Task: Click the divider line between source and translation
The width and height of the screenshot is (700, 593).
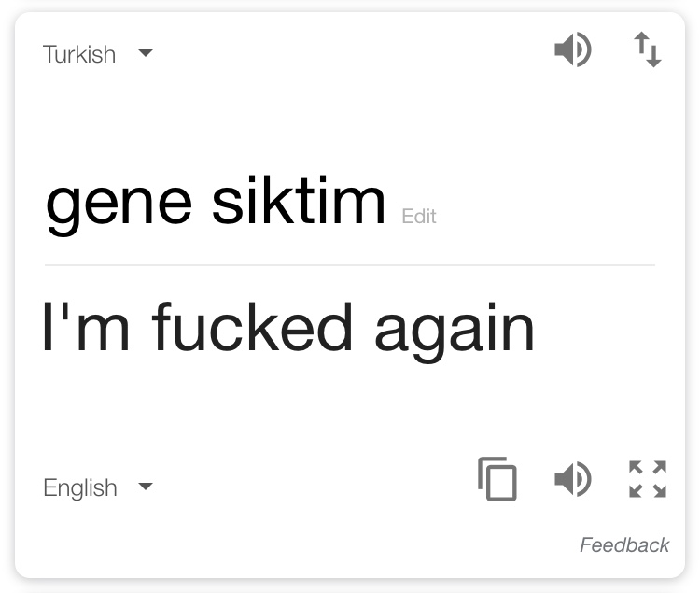Action: [350, 265]
